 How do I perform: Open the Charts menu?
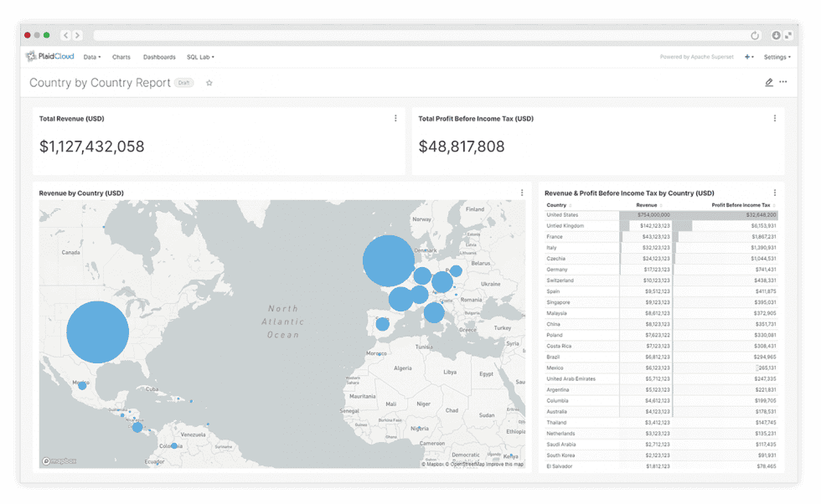click(x=121, y=57)
